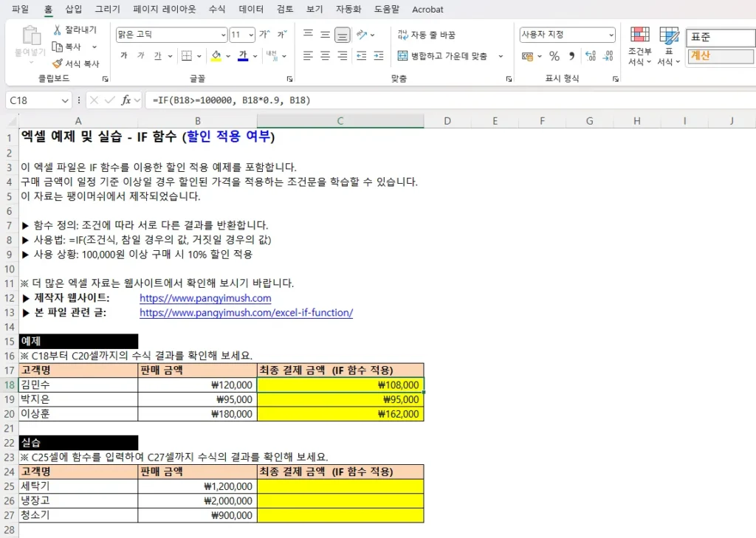This screenshot has width=756, height=538.
Task: Apply the comma style button
Action: point(572,56)
